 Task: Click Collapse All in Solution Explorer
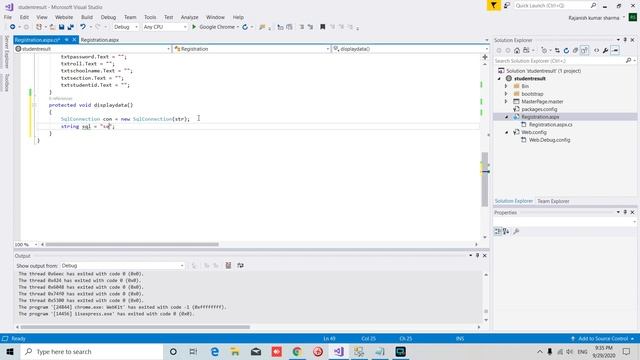tap(575, 50)
